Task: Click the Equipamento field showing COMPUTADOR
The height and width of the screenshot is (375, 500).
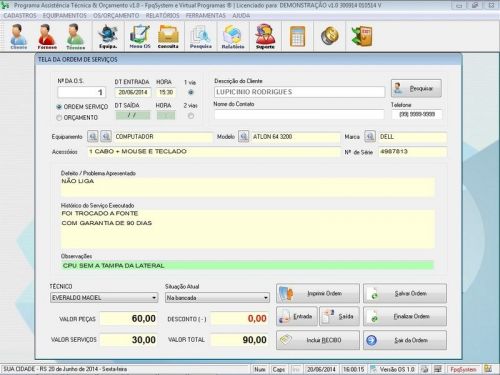Action: point(163,137)
